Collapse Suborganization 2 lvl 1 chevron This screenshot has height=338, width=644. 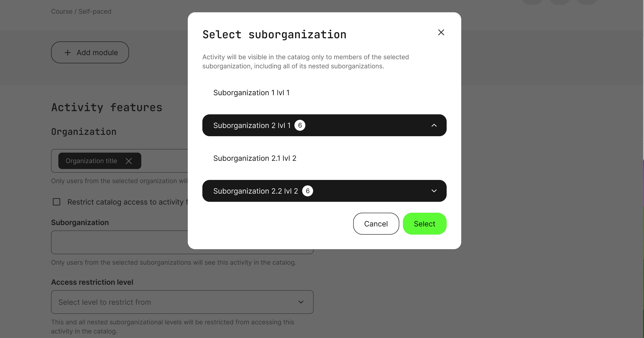pos(434,125)
